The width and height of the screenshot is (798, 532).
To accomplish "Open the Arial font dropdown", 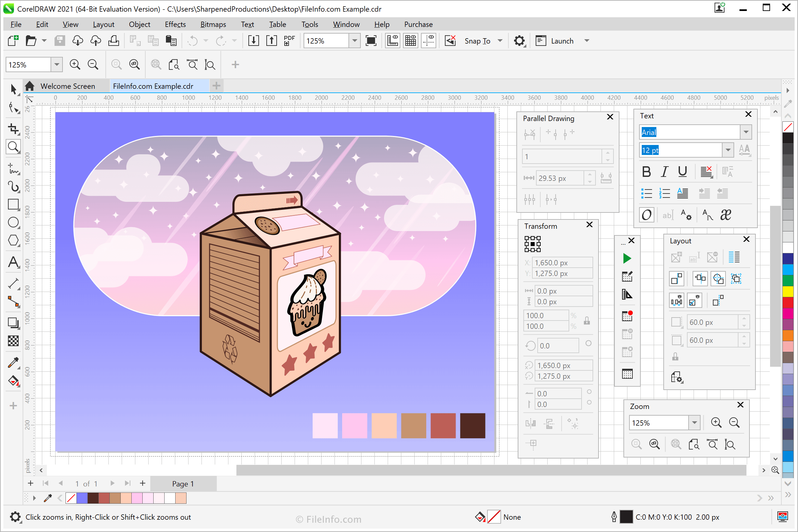I will (x=746, y=132).
